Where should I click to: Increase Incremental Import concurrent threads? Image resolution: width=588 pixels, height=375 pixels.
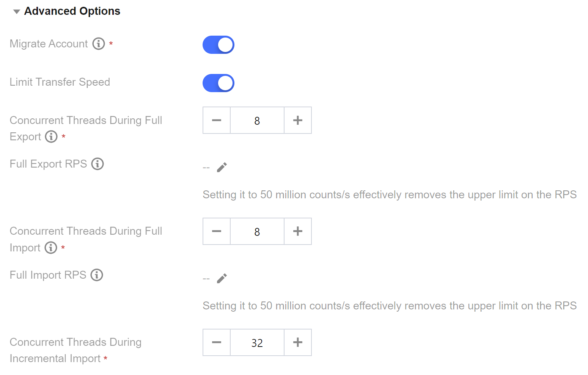pos(298,342)
